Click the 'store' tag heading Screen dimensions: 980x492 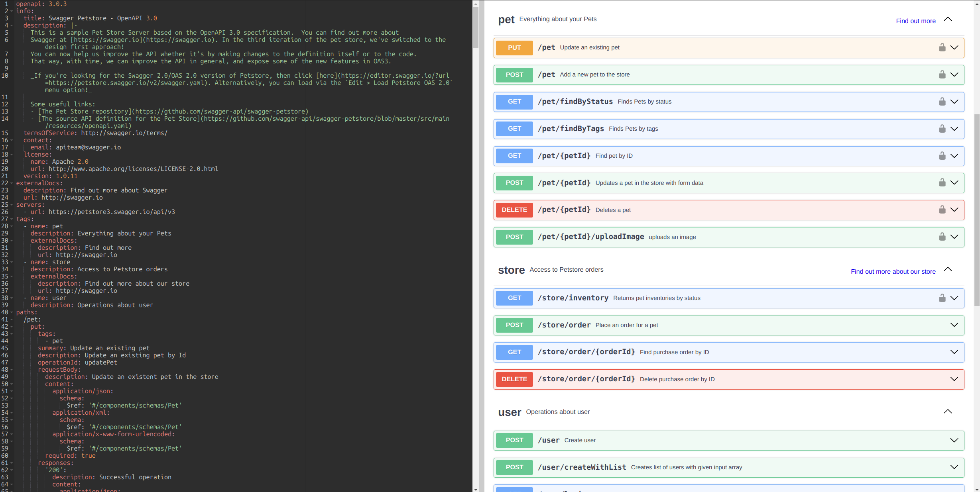point(511,270)
